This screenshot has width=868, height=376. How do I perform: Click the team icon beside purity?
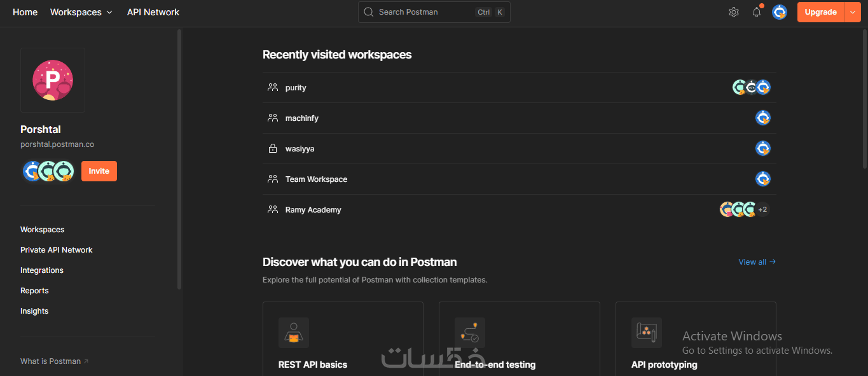[x=273, y=88]
